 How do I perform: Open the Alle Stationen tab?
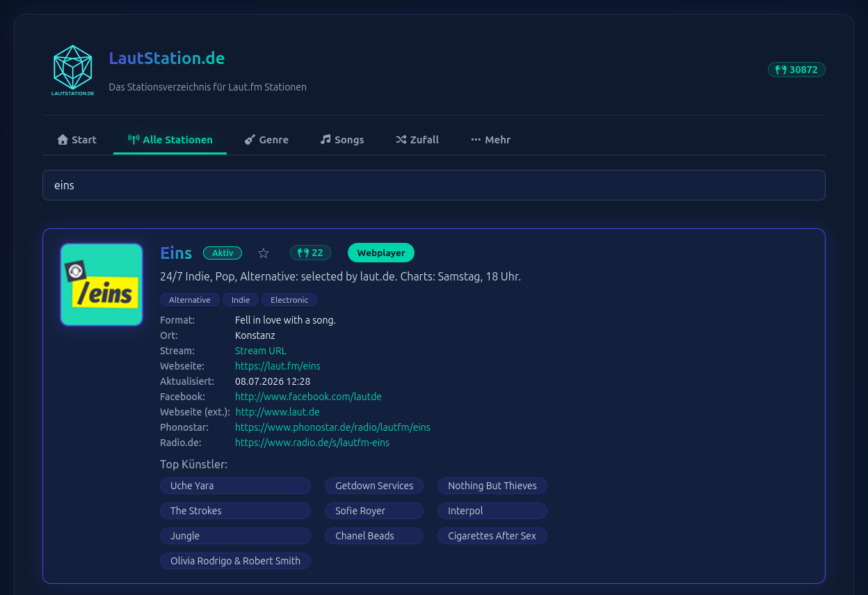pyautogui.click(x=170, y=140)
